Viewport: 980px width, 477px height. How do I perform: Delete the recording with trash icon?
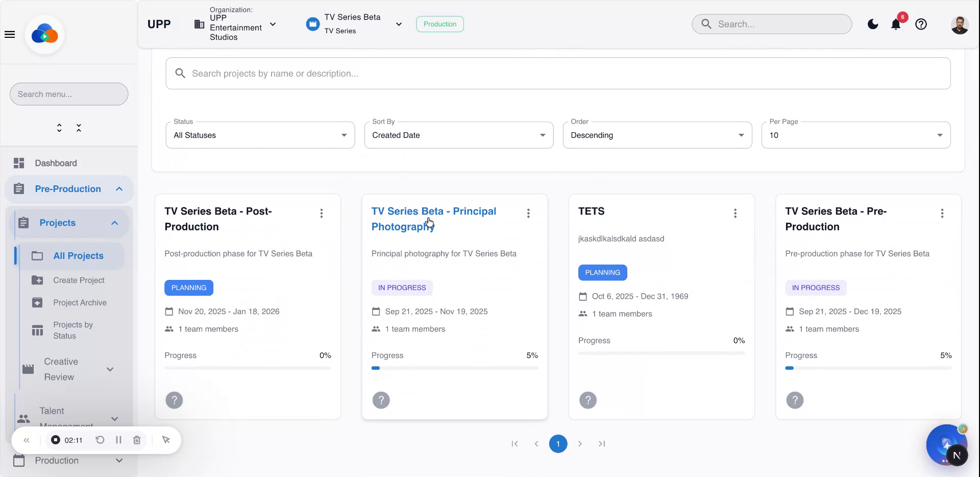(x=137, y=440)
